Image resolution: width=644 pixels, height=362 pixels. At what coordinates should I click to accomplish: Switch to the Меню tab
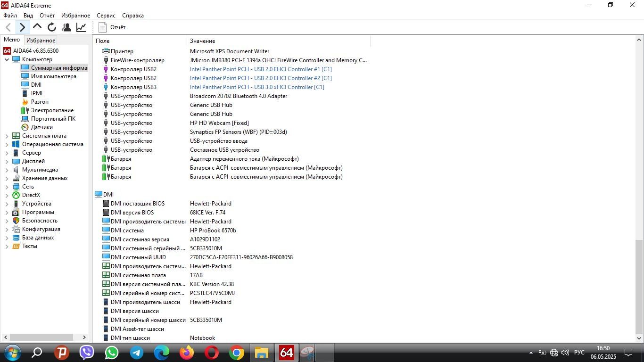12,40
